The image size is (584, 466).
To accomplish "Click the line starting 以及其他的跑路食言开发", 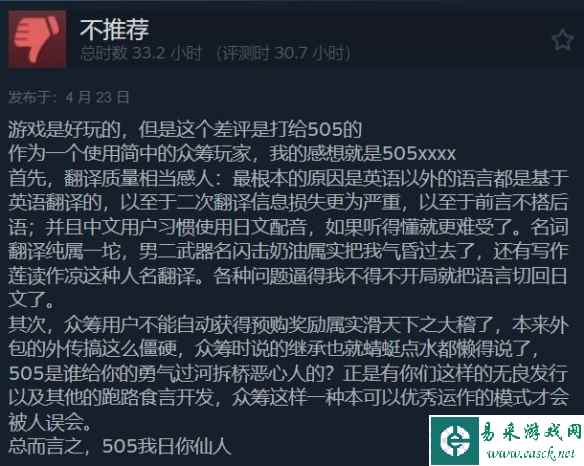I will click(288, 398).
